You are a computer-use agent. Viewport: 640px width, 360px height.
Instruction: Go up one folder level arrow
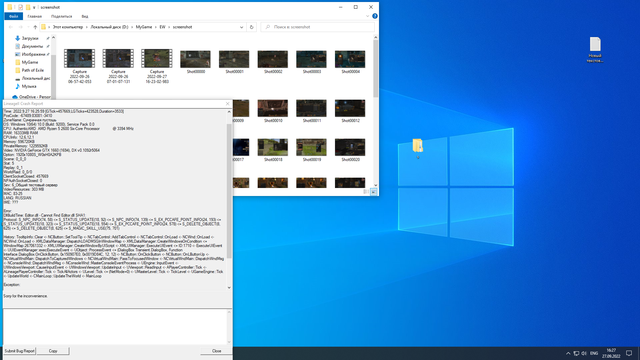[35, 27]
